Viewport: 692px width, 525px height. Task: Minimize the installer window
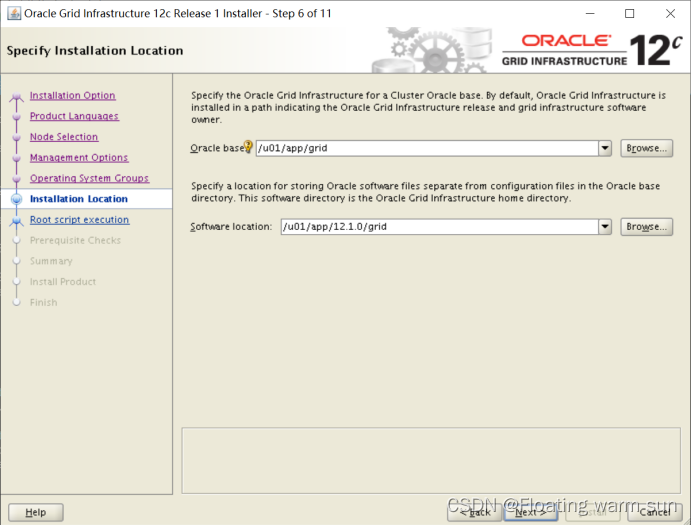coord(590,14)
